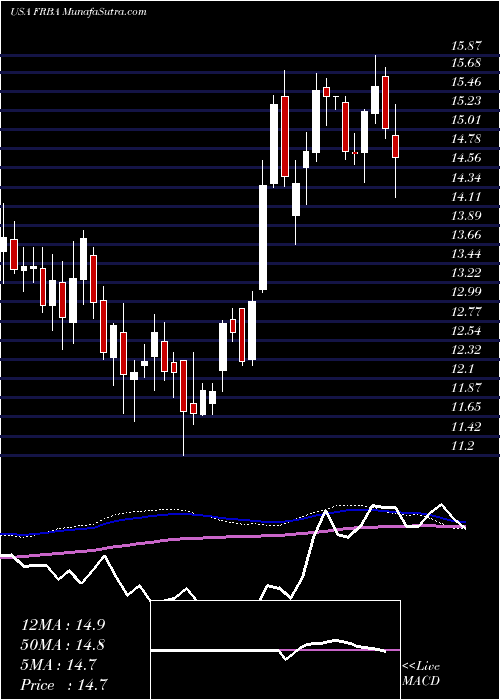This screenshot has width=500, height=700.
Task: Click the 11.65 price axis label
Action: pyautogui.click(x=466, y=407)
